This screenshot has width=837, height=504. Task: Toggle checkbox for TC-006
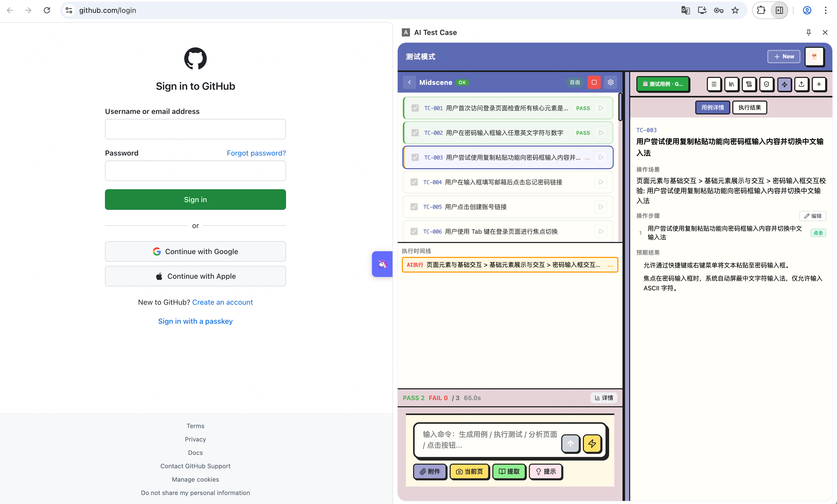[414, 232]
